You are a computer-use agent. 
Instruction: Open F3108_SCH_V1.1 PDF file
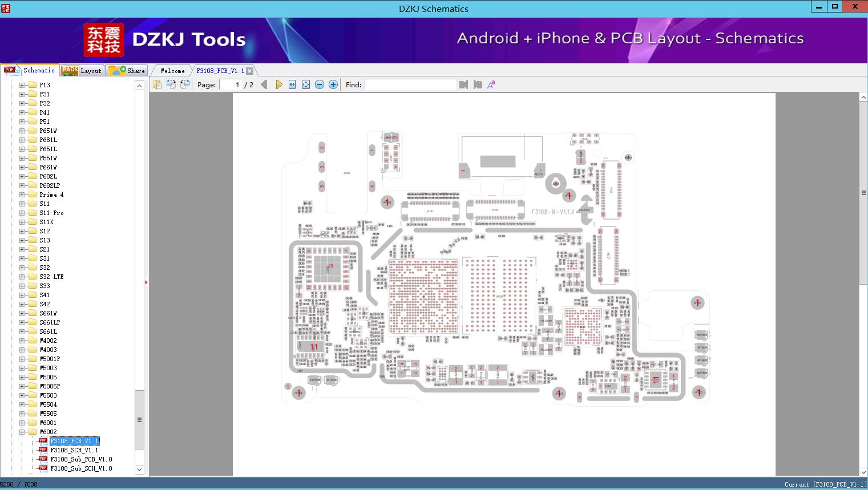pos(74,450)
